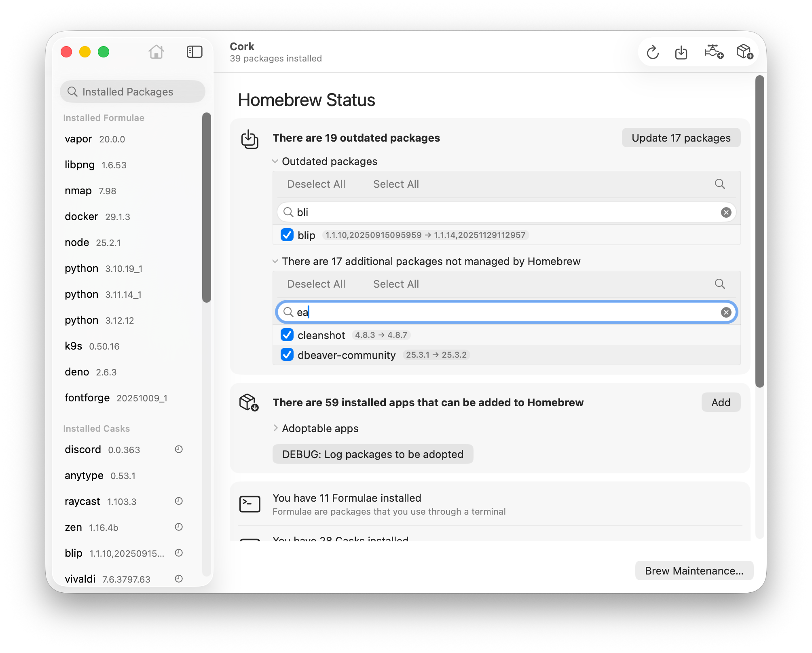Click the add tap faucet icon
This screenshot has width=812, height=653.
tap(713, 52)
